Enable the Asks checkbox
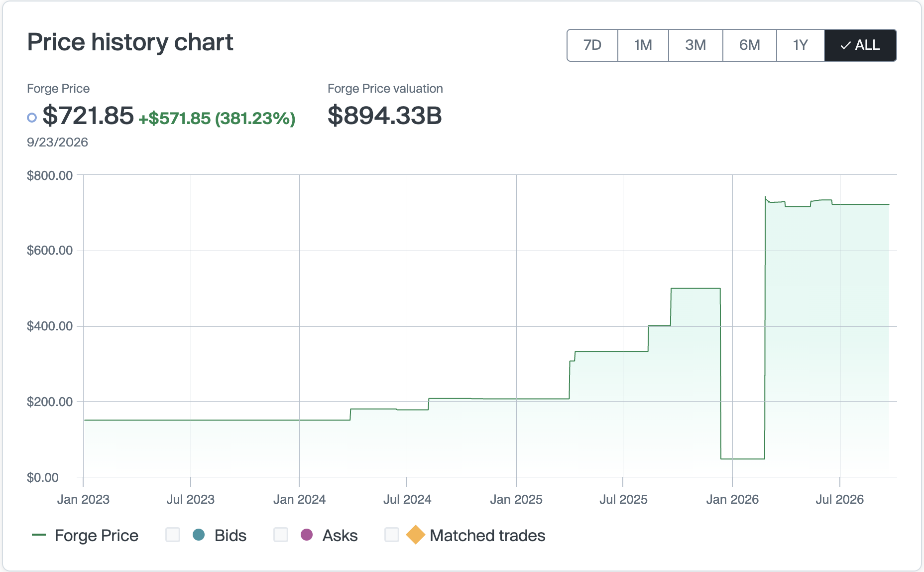The height and width of the screenshot is (572, 924). 281,535
